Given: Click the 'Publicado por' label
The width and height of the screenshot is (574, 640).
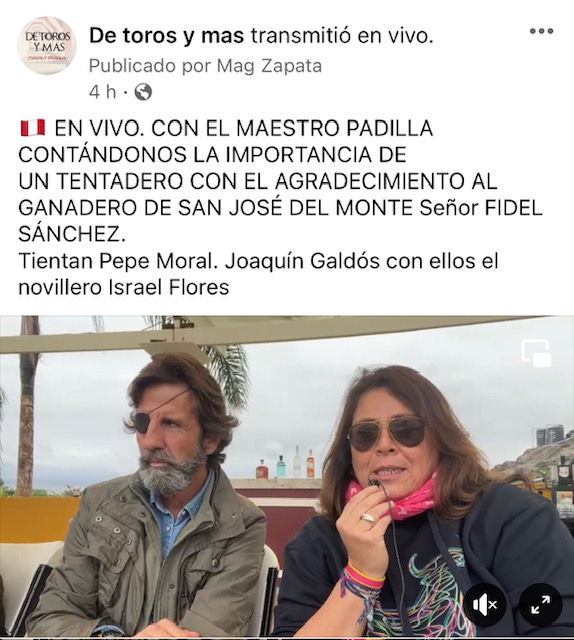Looking at the screenshot, I should (x=150, y=66).
